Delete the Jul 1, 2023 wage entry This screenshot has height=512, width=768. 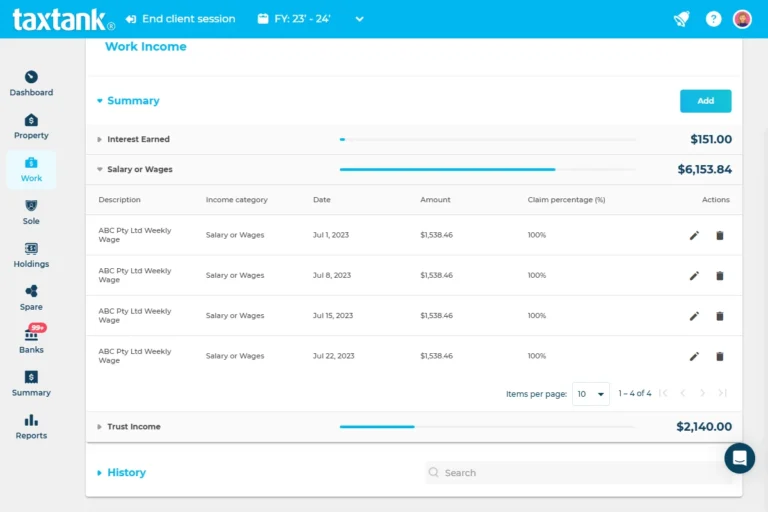(720, 236)
